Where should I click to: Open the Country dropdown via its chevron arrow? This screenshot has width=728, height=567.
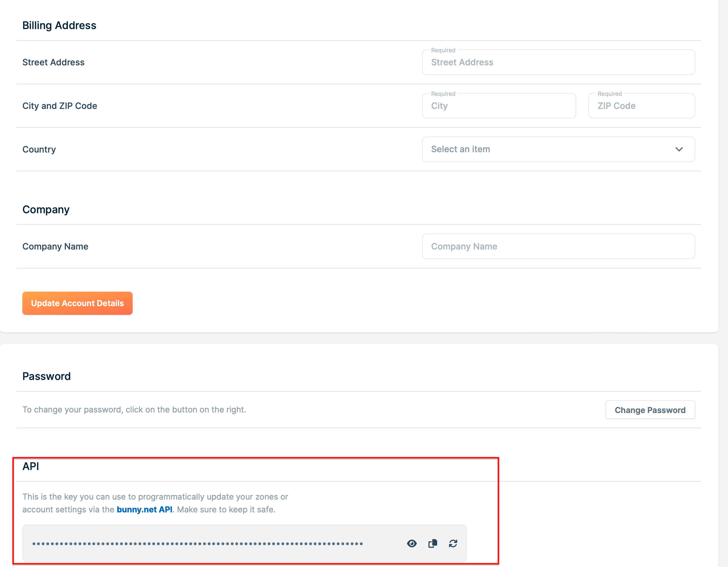[679, 149]
